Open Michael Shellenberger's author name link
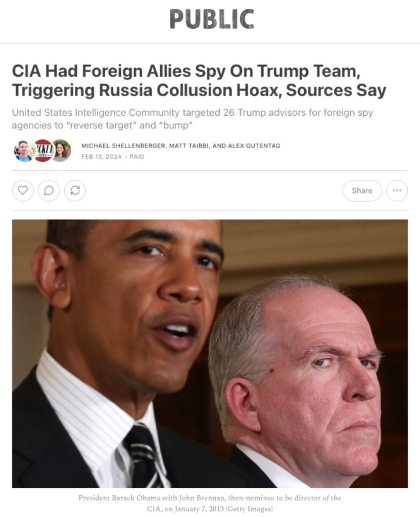The height and width of the screenshot is (517, 420). coord(123,146)
